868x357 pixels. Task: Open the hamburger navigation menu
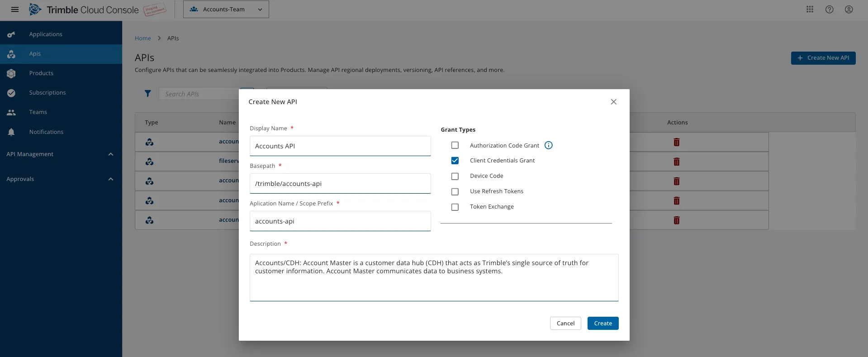tap(14, 10)
